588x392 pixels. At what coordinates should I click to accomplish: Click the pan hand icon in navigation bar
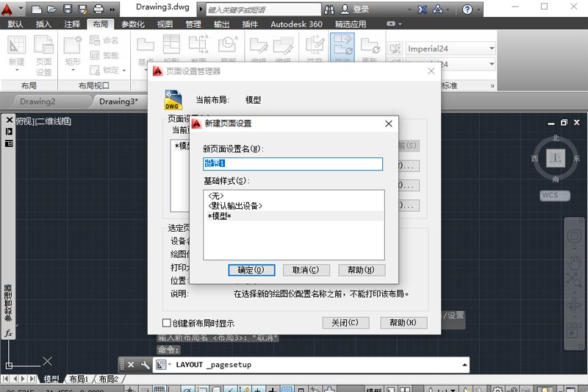point(574,263)
